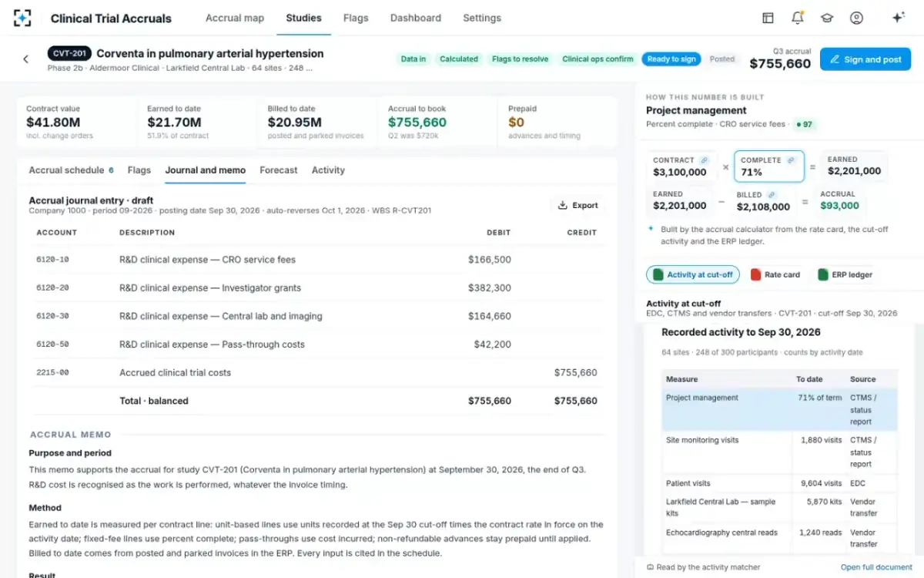Click the Site monitoring visits row
Viewport: 924px width, 578px height.
(x=779, y=452)
